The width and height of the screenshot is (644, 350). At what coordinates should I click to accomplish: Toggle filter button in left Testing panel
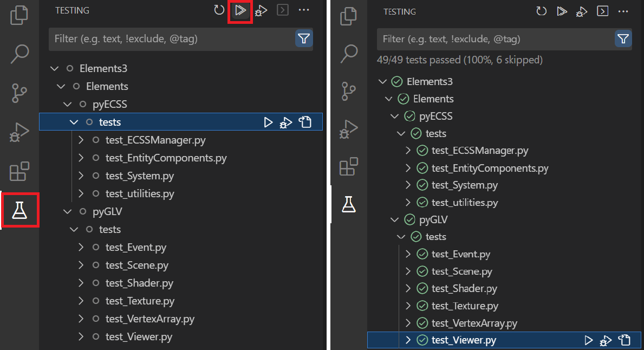pos(304,38)
